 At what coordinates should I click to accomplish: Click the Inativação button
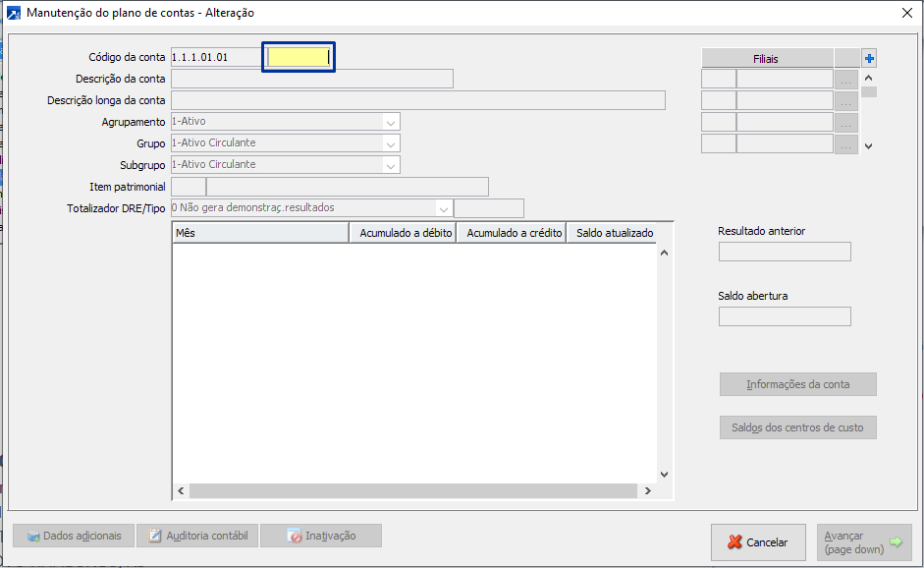click(x=321, y=536)
